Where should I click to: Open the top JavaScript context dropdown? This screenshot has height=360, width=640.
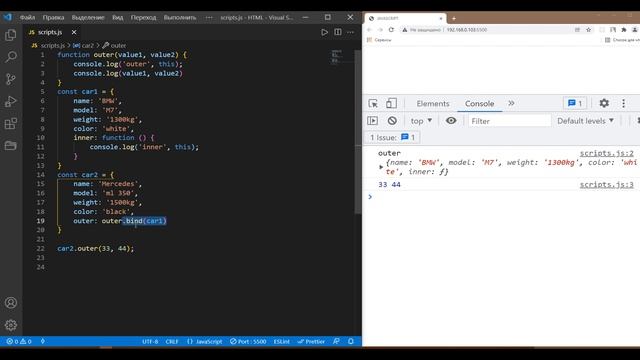coord(421,121)
